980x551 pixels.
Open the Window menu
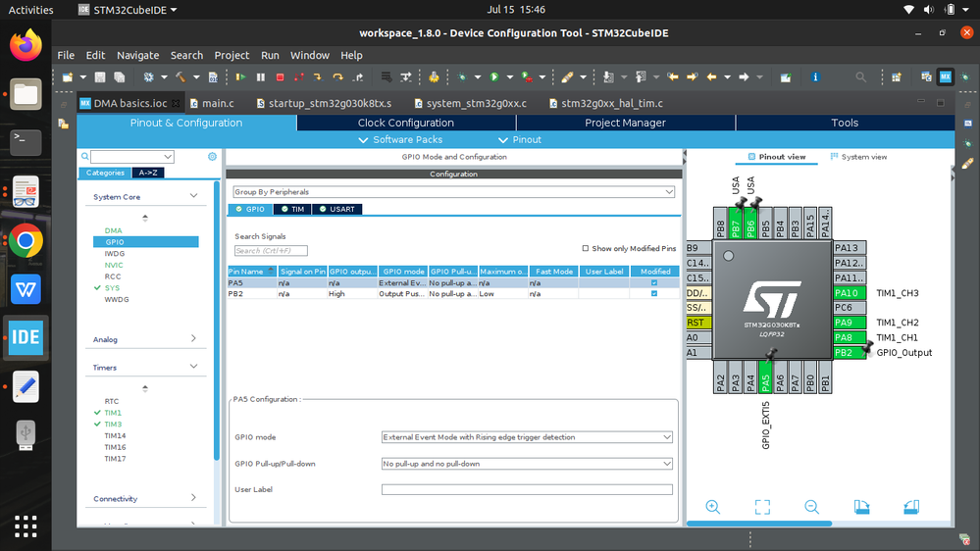pyautogui.click(x=309, y=55)
